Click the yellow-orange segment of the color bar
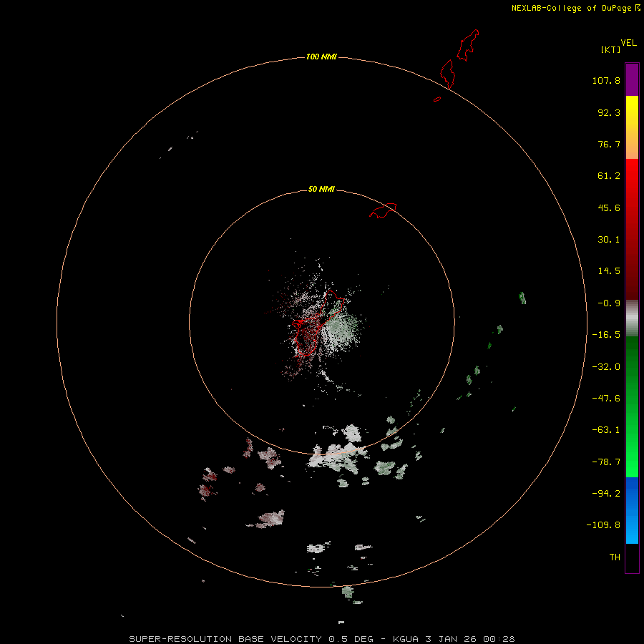644x644 pixels. pos(632,127)
